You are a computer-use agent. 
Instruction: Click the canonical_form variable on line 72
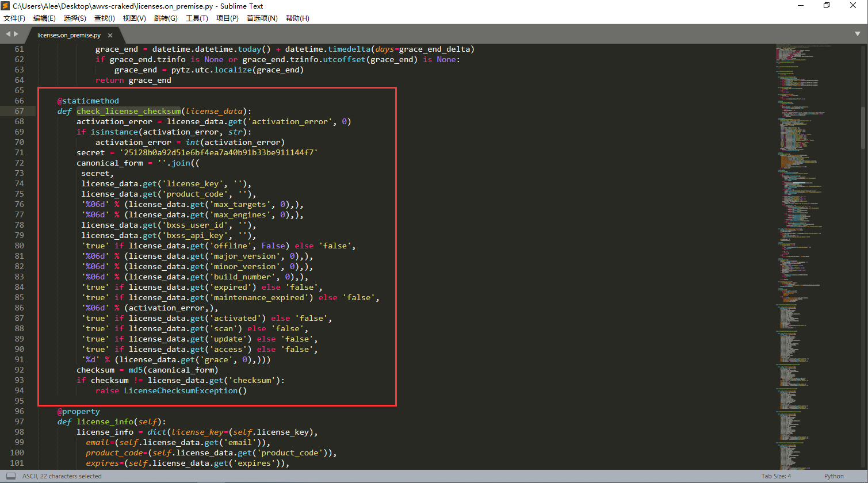[110, 163]
